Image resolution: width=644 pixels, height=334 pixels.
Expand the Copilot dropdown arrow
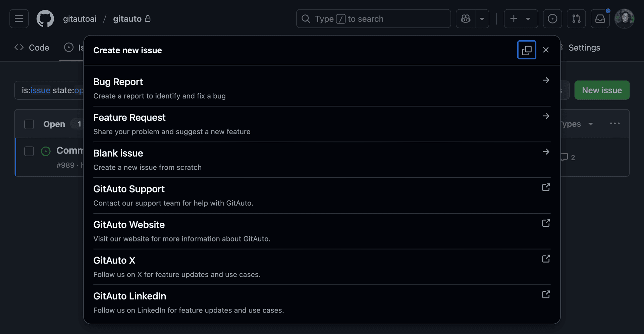(x=482, y=19)
